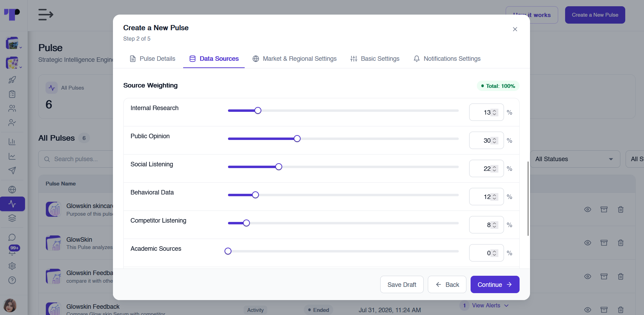
Task: Adjust Public Opinion percent stepper
Action: (495, 141)
